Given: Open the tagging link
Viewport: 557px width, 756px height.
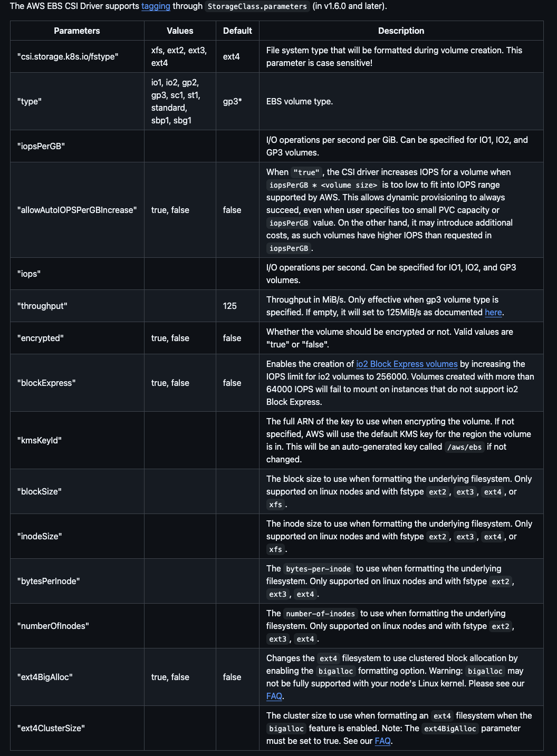Looking at the screenshot, I should 156,6.
